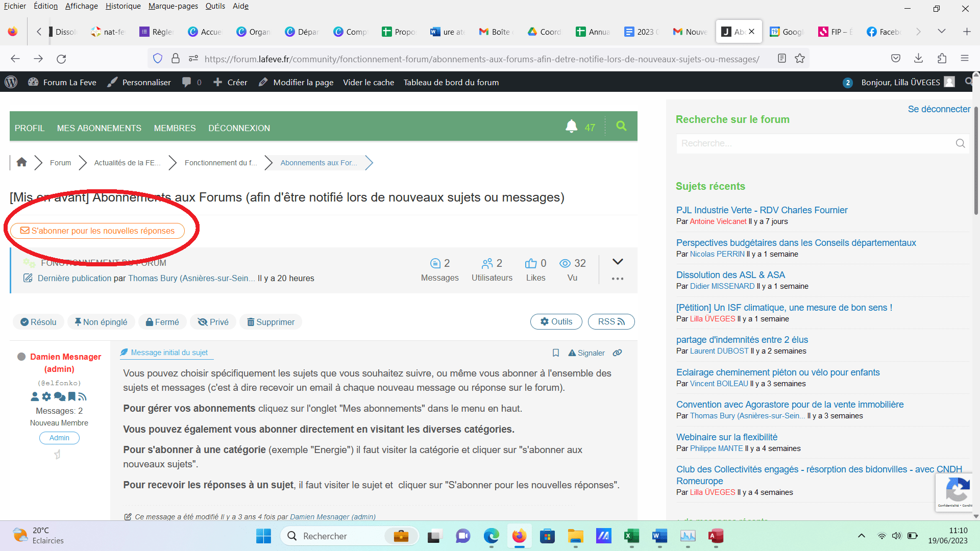Viewport: 980px width, 551px height.
Task: Open Firefox downloads icon
Action: tap(918, 59)
